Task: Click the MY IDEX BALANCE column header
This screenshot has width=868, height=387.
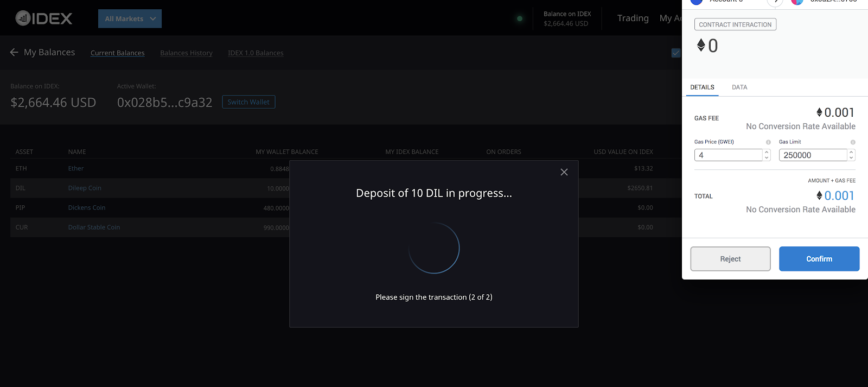Action: point(412,152)
